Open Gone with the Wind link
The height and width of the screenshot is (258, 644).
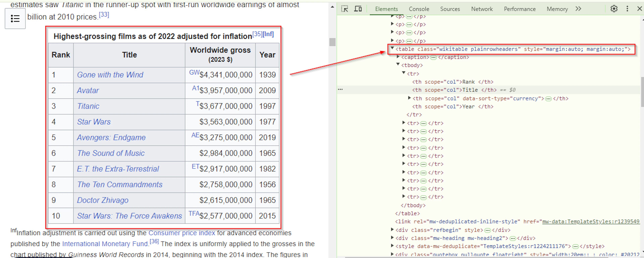click(110, 75)
